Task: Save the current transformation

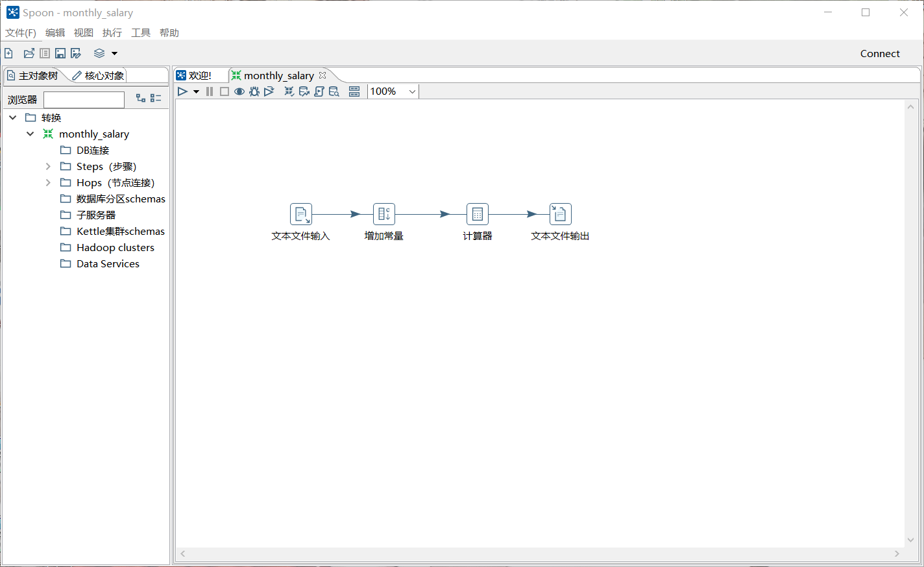Action: [x=60, y=53]
